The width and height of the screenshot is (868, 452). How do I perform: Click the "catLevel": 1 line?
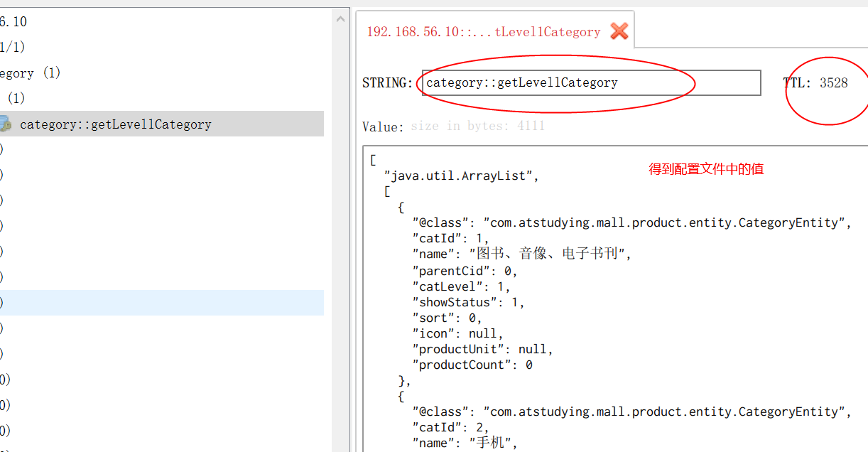coord(462,286)
